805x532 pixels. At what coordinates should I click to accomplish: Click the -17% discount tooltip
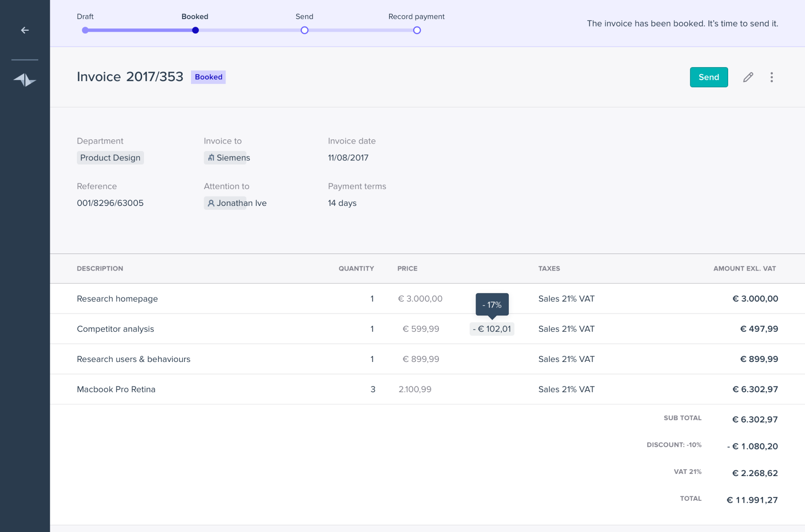click(x=492, y=305)
